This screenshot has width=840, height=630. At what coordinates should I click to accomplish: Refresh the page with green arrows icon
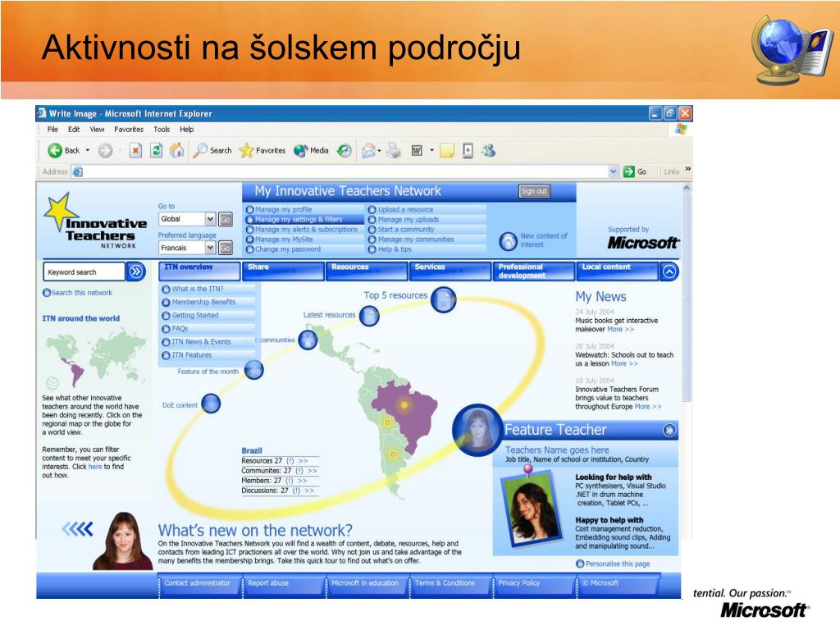156,151
